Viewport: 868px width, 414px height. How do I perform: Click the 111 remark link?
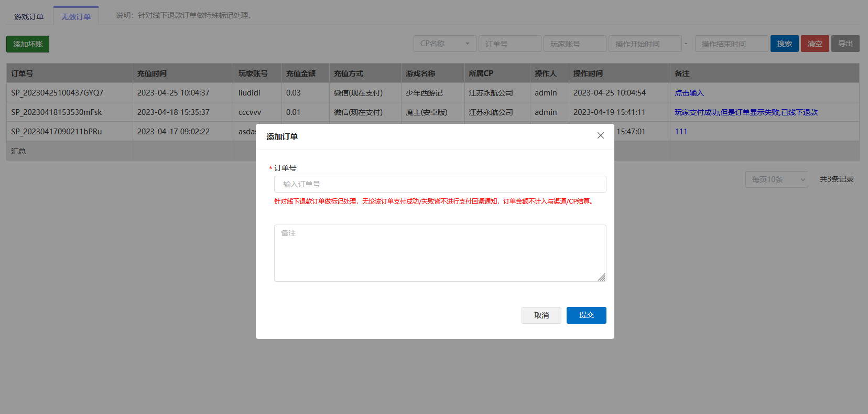pyautogui.click(x=681, y=132)
